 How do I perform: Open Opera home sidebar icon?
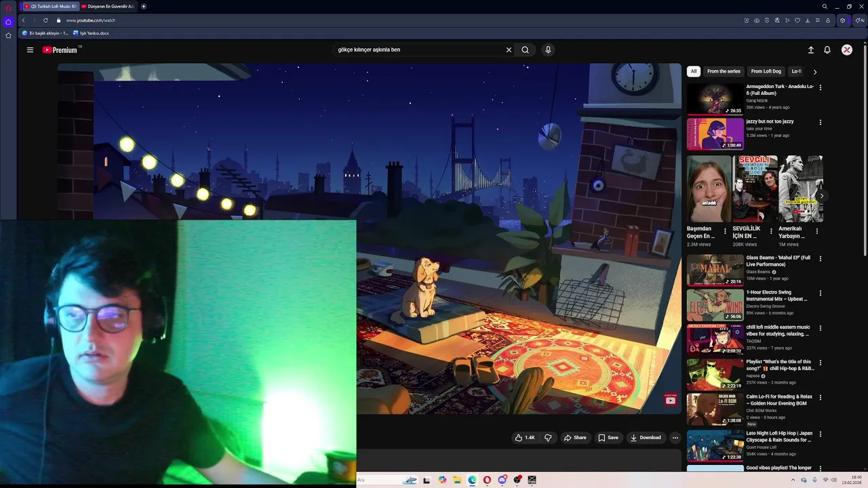8,22
